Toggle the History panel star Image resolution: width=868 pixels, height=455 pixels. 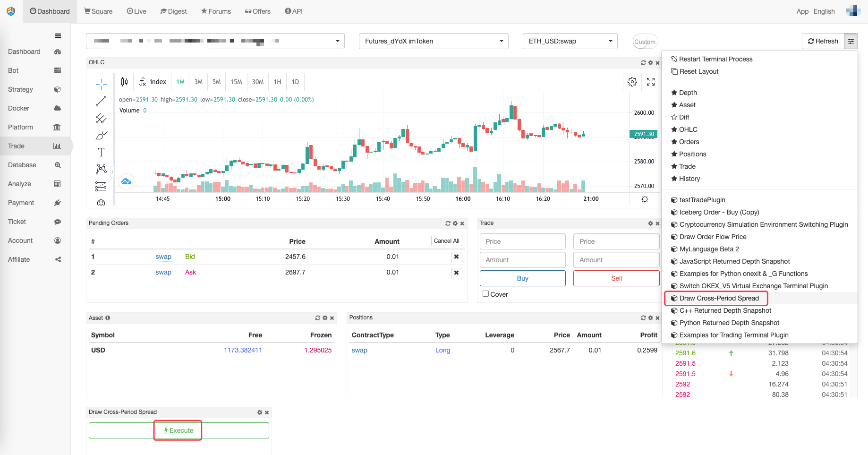click(674, 179)
